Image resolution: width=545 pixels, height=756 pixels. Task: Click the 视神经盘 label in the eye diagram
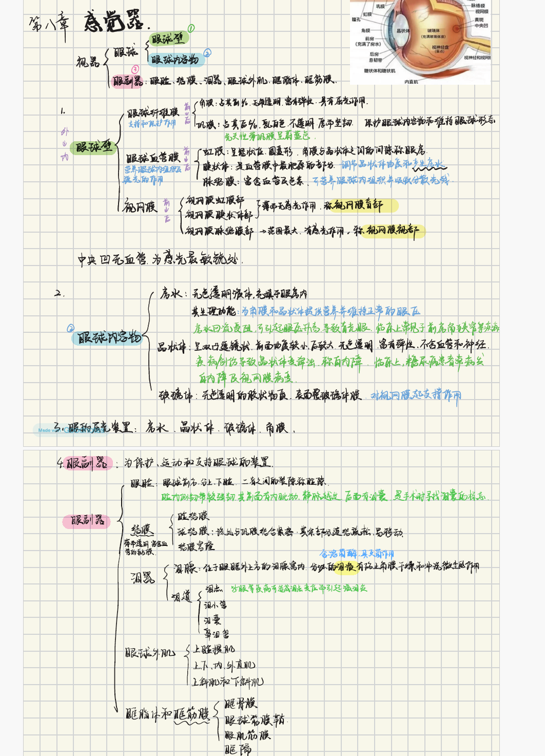(x=440, y=47)
